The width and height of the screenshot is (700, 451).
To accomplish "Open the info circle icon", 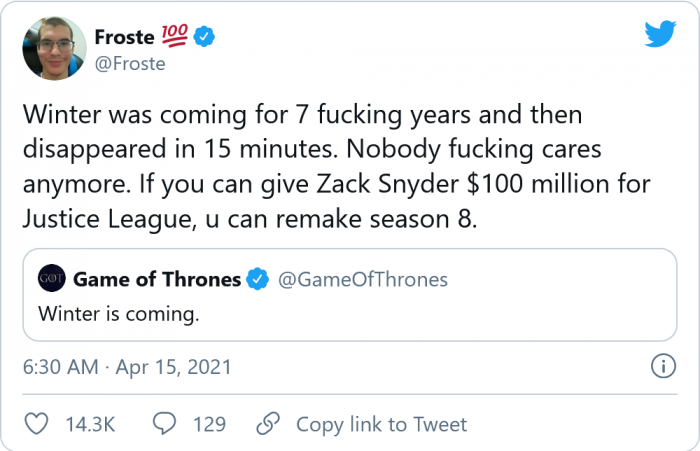I will click(661, 367).
